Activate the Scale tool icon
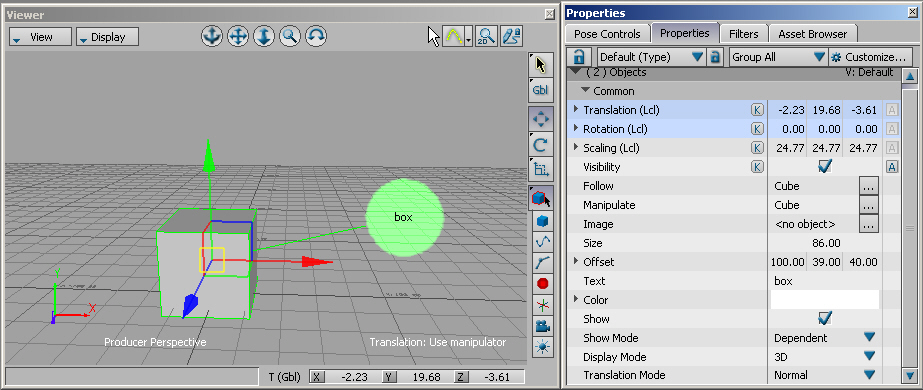Image resolution: width=923 pixels, height=390 pixels. [541, 169]
